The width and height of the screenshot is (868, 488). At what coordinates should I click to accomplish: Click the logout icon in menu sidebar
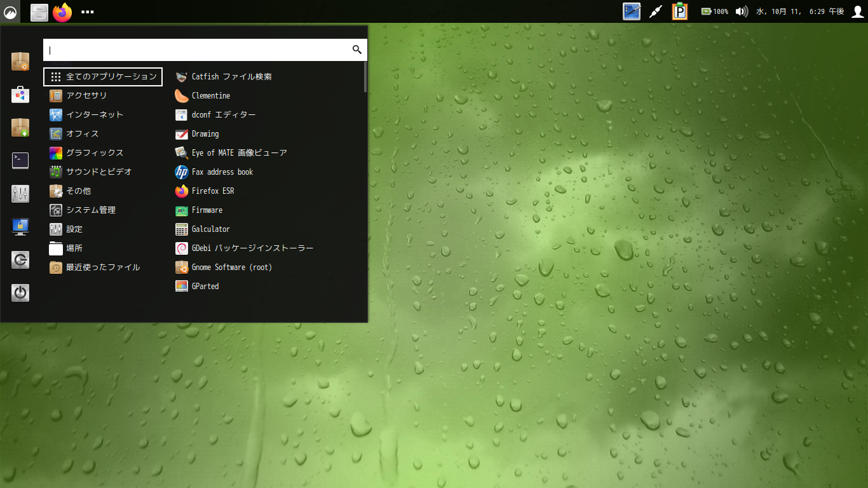click(x=20, y=260)
